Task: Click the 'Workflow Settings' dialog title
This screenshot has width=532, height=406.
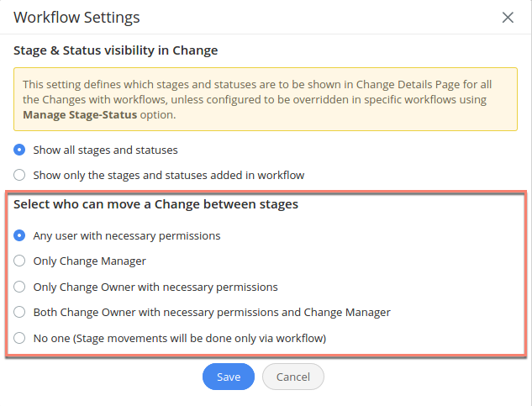Action: (x=76, y=18)
